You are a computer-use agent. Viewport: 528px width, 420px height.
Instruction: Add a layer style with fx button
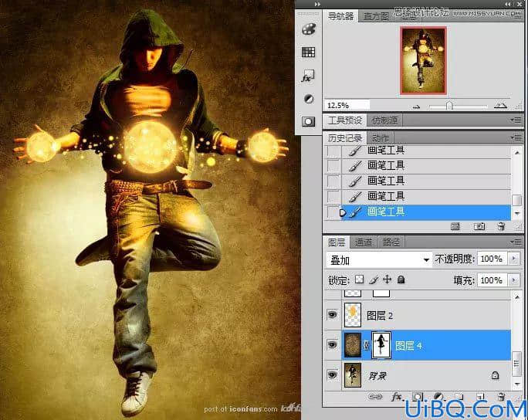(397, 397)
